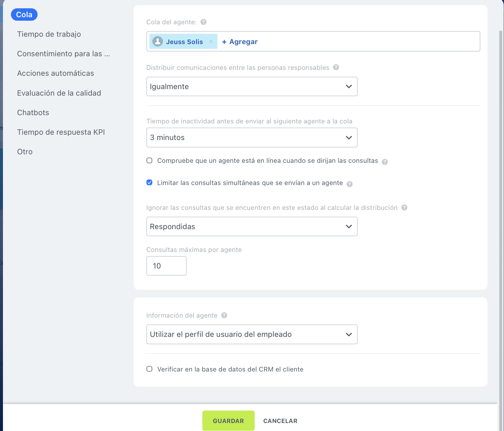
Task: Open the Chatbots settings section
Action: 33,112
